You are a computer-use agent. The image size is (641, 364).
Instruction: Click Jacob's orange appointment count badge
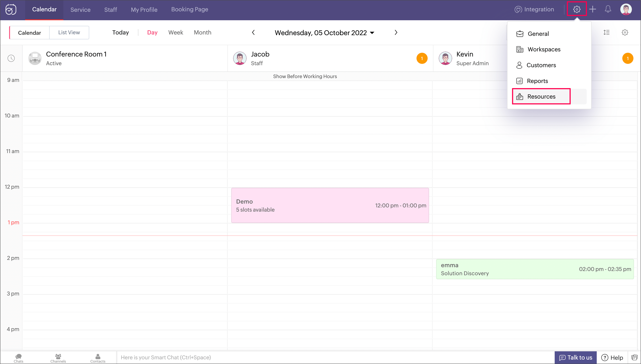[422, 58]
